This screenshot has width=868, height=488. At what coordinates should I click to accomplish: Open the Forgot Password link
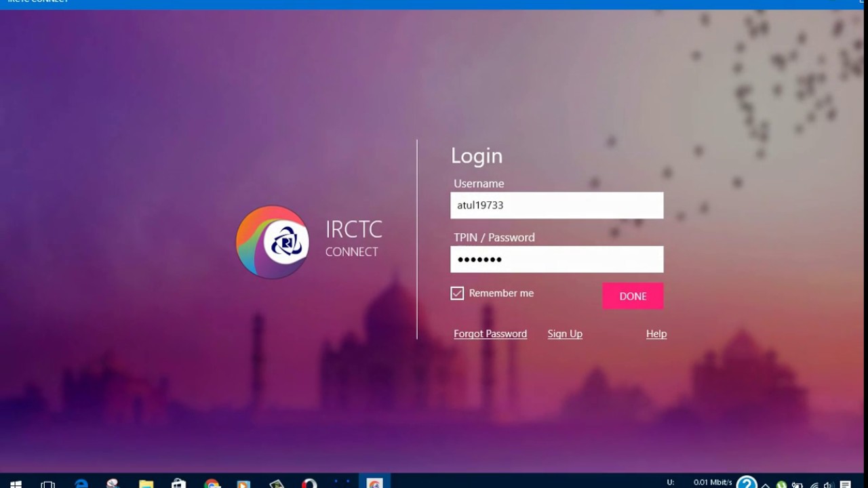(x=490, y=333)
